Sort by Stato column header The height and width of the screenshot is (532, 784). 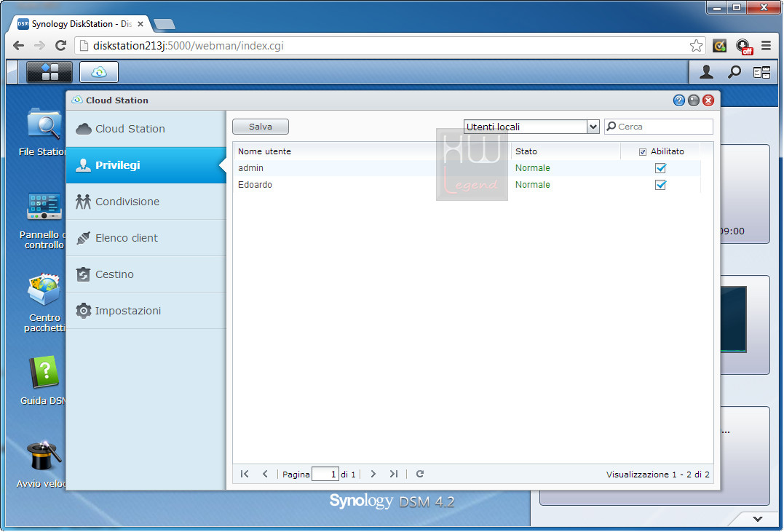coord(566,151)
